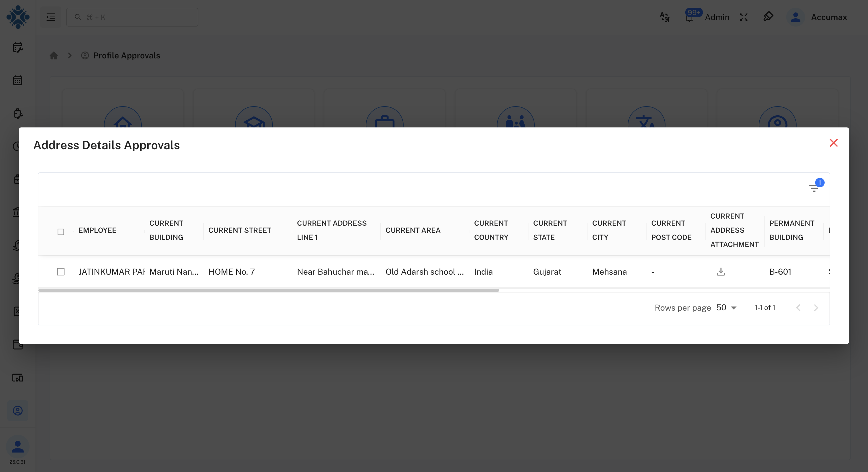
Task: Click the Admin label in the top bar
Action: pyautogui.click(x=717, y=17)
